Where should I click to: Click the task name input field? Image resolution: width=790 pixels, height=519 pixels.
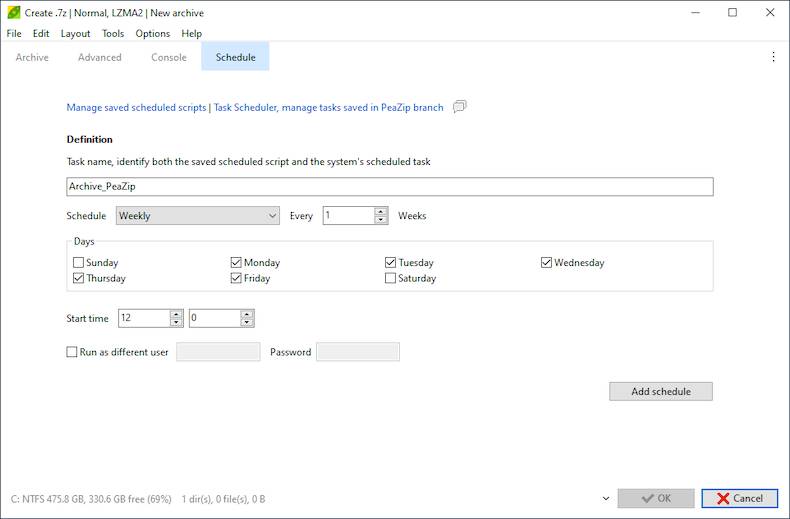point(389,187)
